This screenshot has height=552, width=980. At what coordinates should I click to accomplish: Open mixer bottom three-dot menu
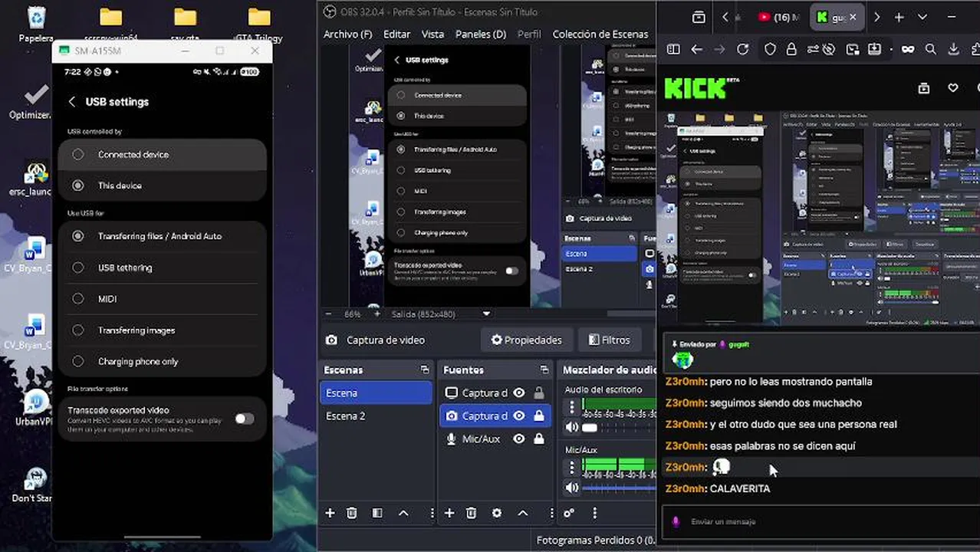(594, 513)
